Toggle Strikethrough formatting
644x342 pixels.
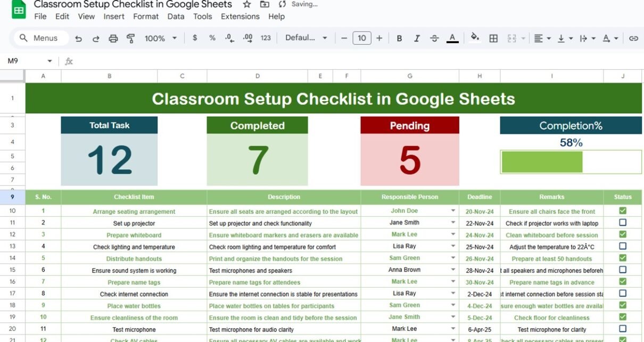[x=434, y=38]
